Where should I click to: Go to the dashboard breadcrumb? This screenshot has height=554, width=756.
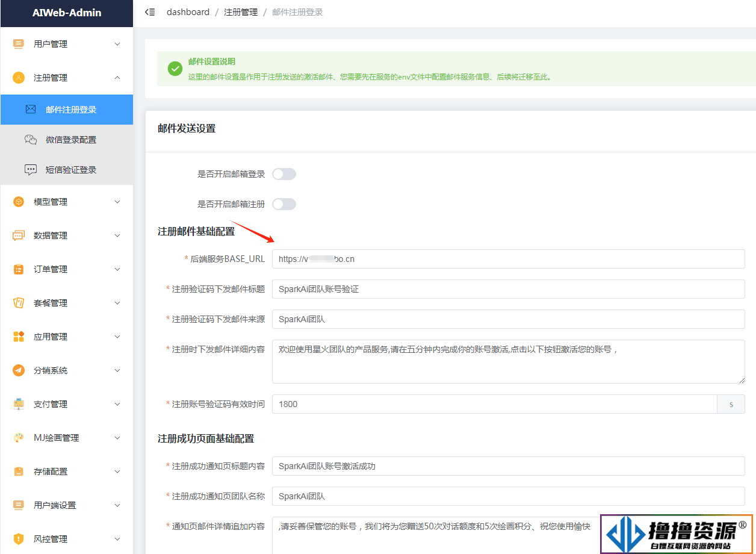pos(188,12)
